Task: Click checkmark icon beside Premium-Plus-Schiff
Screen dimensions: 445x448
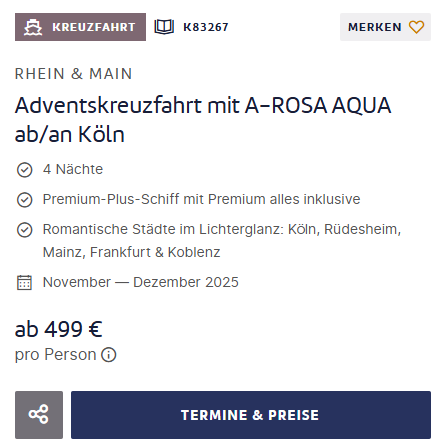Action: click(24, 200)
